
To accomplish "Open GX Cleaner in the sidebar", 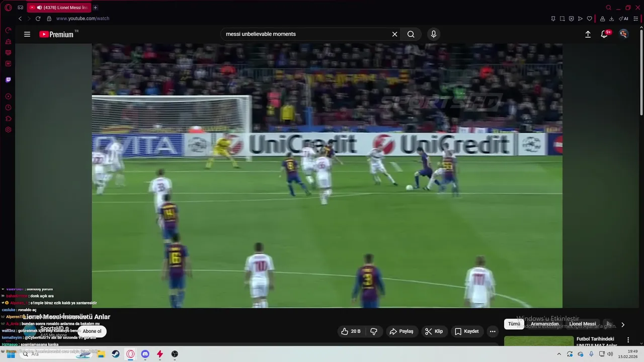I will click(8, 42).
